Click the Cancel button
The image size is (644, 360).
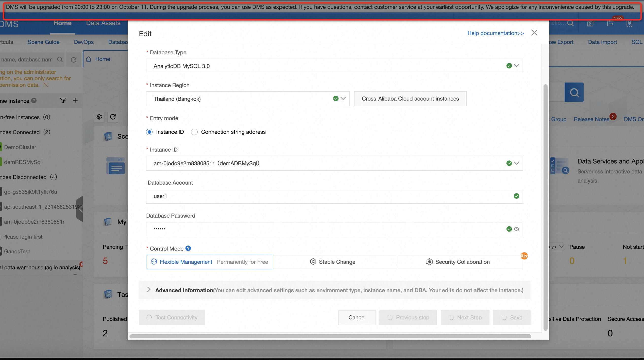click(357, 318)
